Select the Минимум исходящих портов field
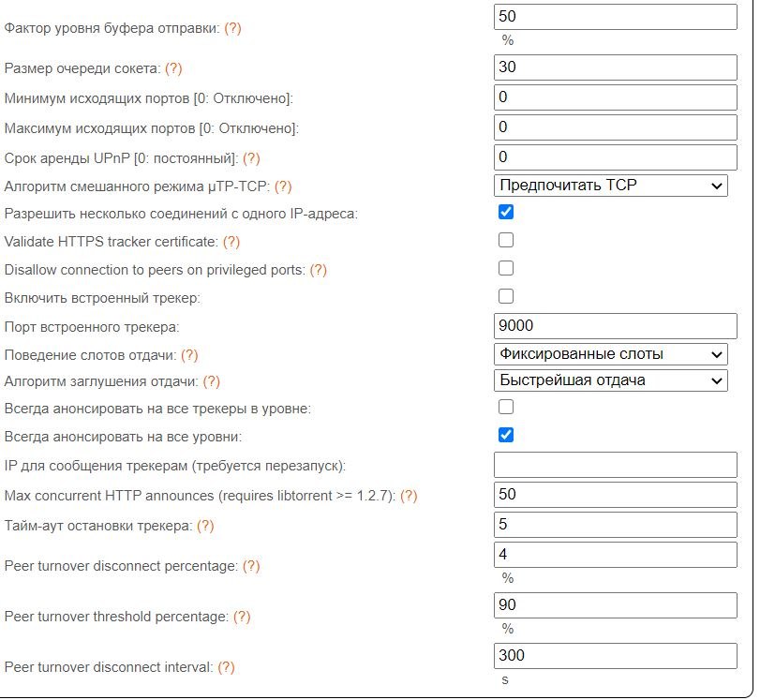The image size is (760, 700). point(616,97)
